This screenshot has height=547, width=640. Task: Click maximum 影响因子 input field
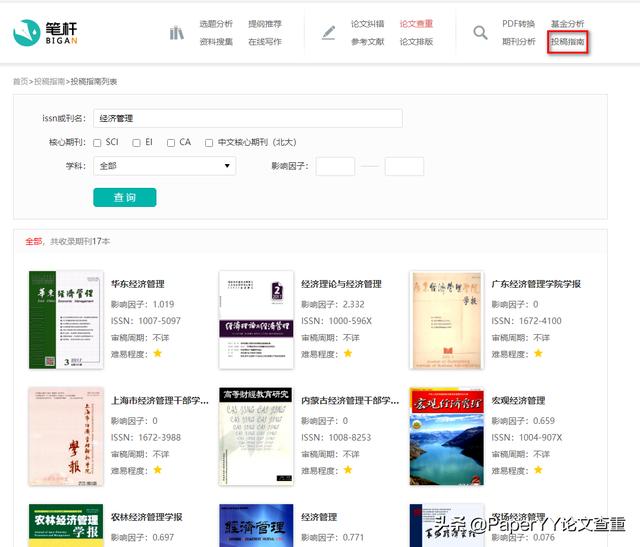tap(404, 166)
